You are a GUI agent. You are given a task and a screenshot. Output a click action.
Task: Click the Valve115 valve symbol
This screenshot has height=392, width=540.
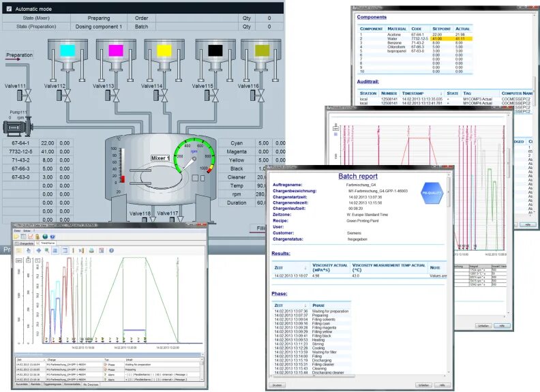point(212,95)
